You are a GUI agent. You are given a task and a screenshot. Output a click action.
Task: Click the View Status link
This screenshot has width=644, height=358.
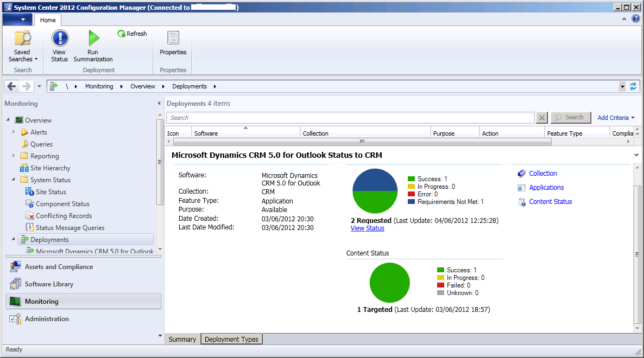[x=367, y=228]
